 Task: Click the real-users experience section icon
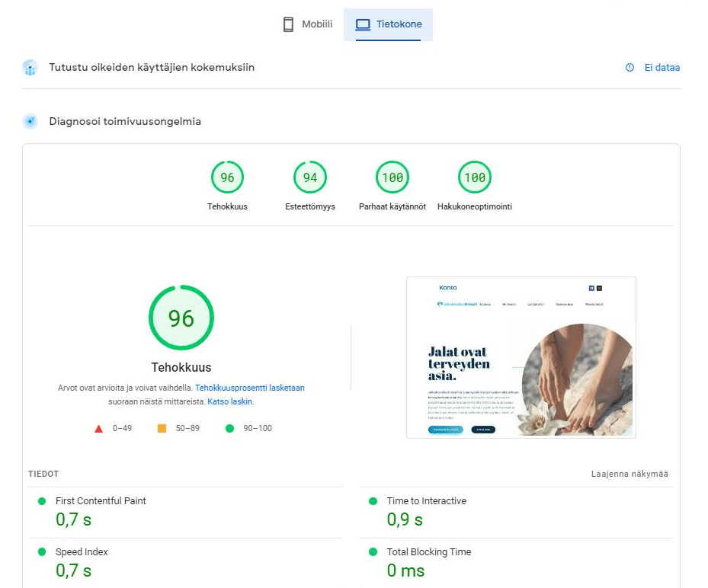point(30,68)
